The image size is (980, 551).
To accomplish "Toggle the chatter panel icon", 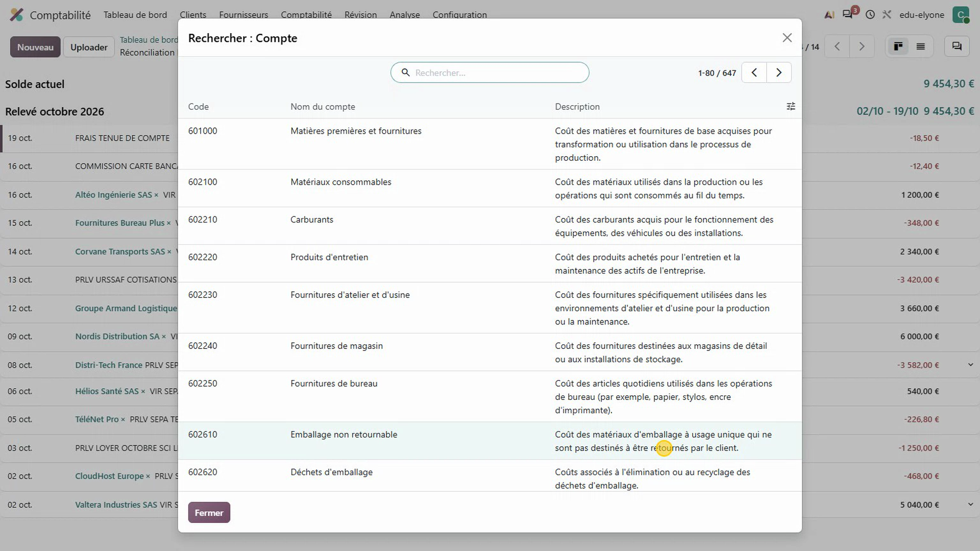I will pyautogui.click(x=957, y=46).
